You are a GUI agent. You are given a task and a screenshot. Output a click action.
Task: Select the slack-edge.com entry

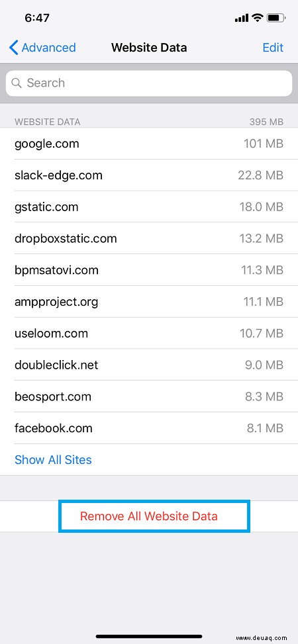click(149, 175)
